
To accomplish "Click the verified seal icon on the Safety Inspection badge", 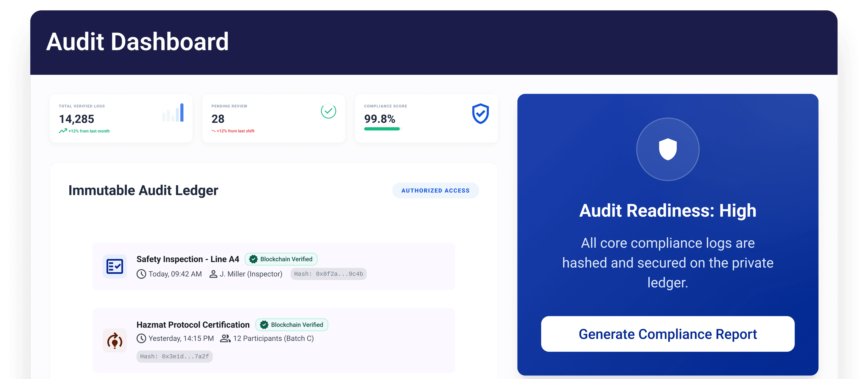I will tap(253, 259).
